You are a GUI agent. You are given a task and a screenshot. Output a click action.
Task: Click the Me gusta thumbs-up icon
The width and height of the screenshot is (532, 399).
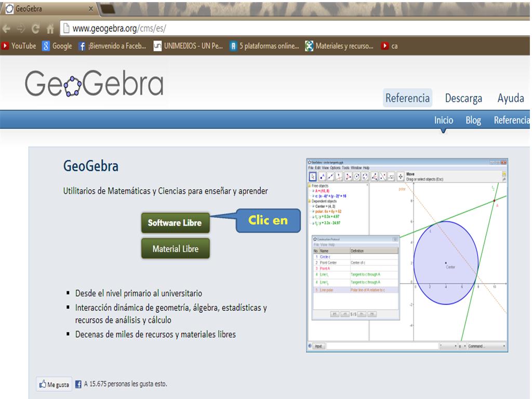click(42, 383)
